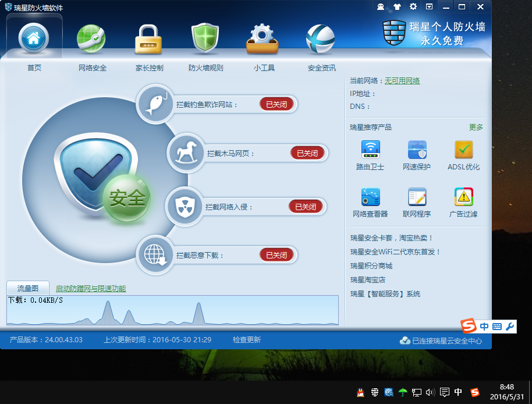Open 瑞星【智能服务】系统 link

pyautogui.click(x=385, y=294)
